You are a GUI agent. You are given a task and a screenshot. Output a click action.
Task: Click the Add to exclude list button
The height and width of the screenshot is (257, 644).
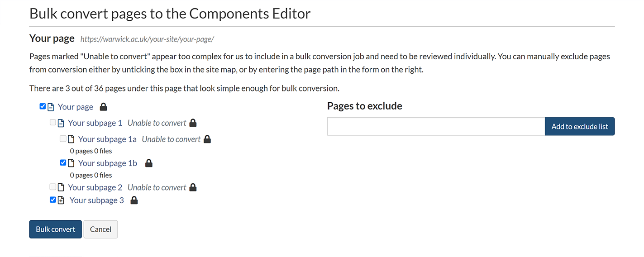579,127
